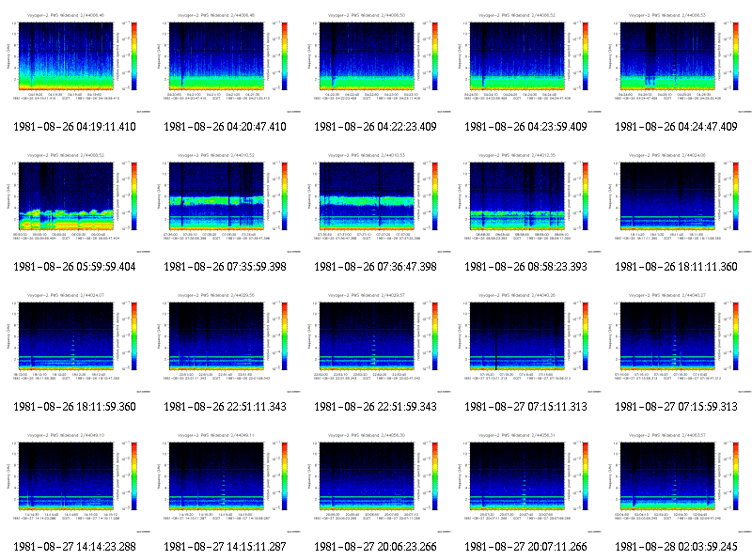This screenshot has width=752, height=560.
Task: Click the color scale bar of the 02:03:59.245 plot
Action: (x=736, y=476)
